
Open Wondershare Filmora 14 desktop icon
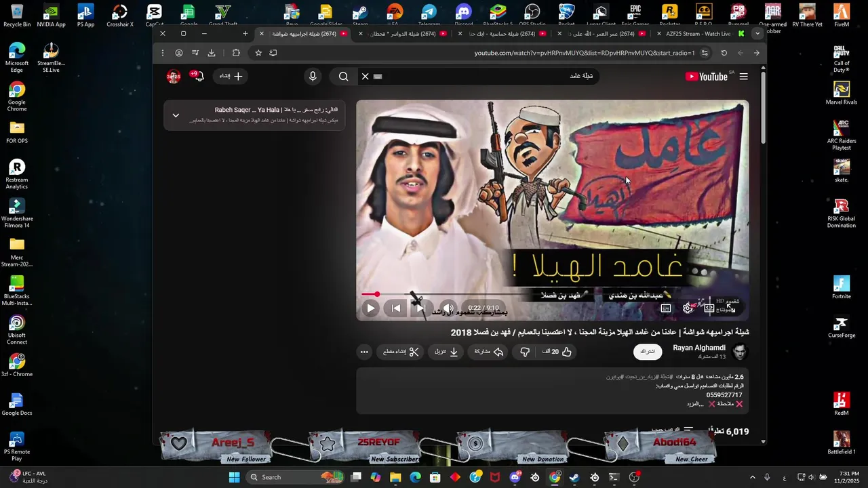17,213
